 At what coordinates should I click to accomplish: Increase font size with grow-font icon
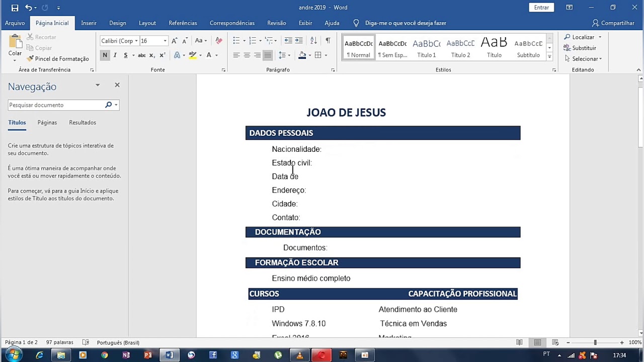pos(175,41)
